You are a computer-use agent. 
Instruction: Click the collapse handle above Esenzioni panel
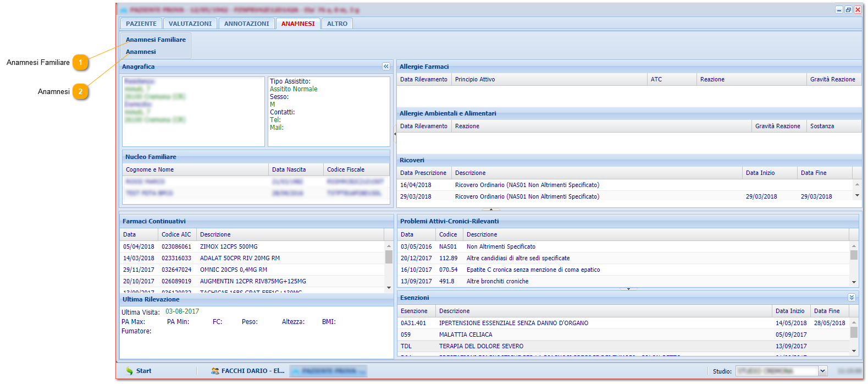coord(628,289)
